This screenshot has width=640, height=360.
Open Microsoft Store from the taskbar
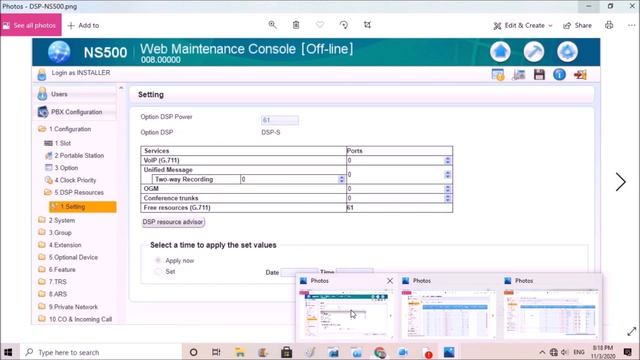tap(287, 352)
